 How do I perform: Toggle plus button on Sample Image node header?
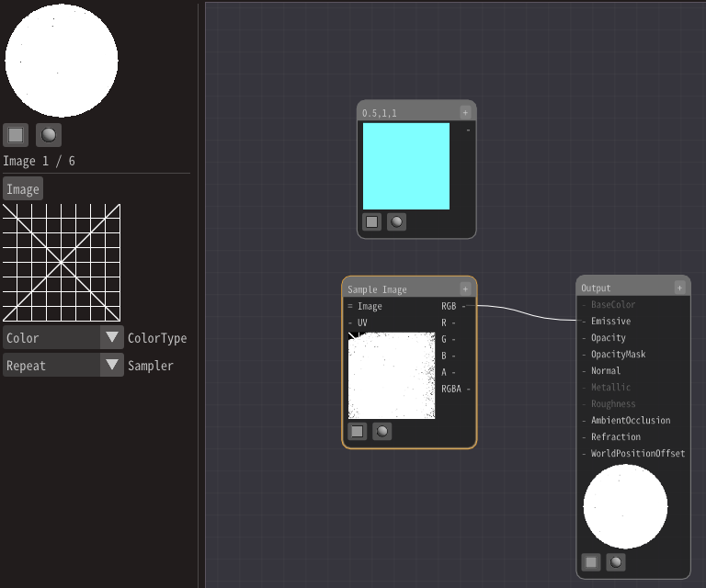click(x=465, y=288)
